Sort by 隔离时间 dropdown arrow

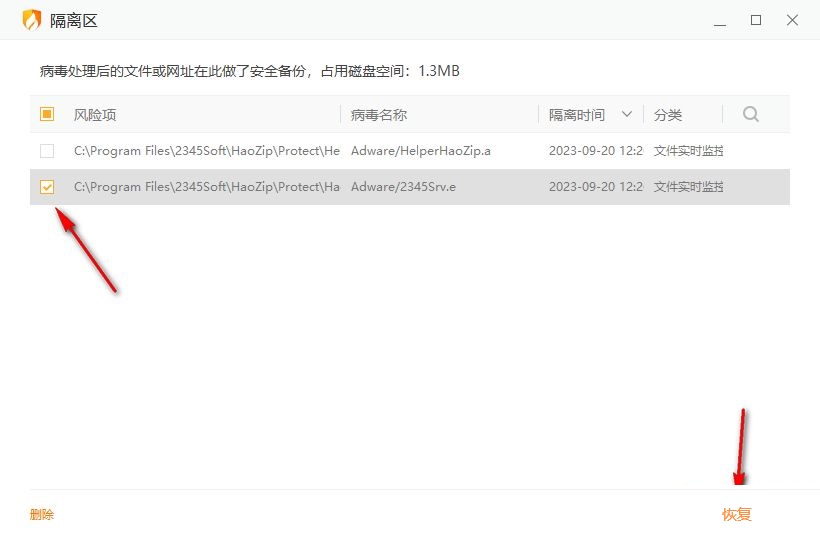[x=627, y=114]
